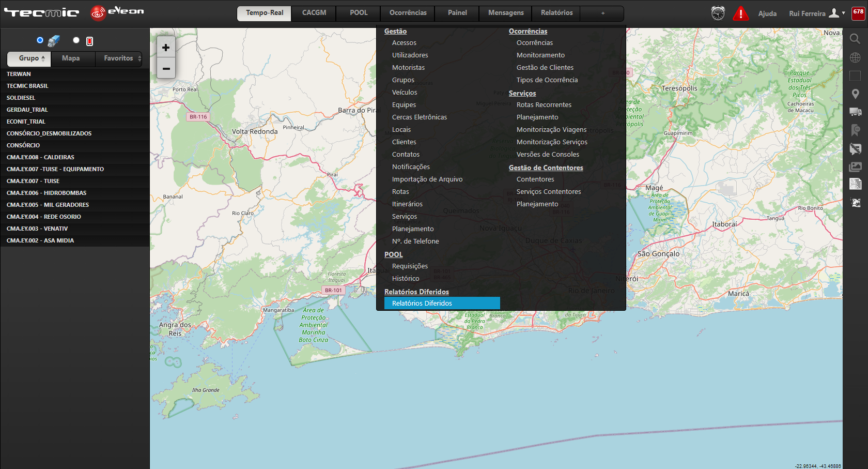Viewport: 868px width, 469px height.
Task: Select the GERDAU_TRIAL group
Action: [75, 110]
